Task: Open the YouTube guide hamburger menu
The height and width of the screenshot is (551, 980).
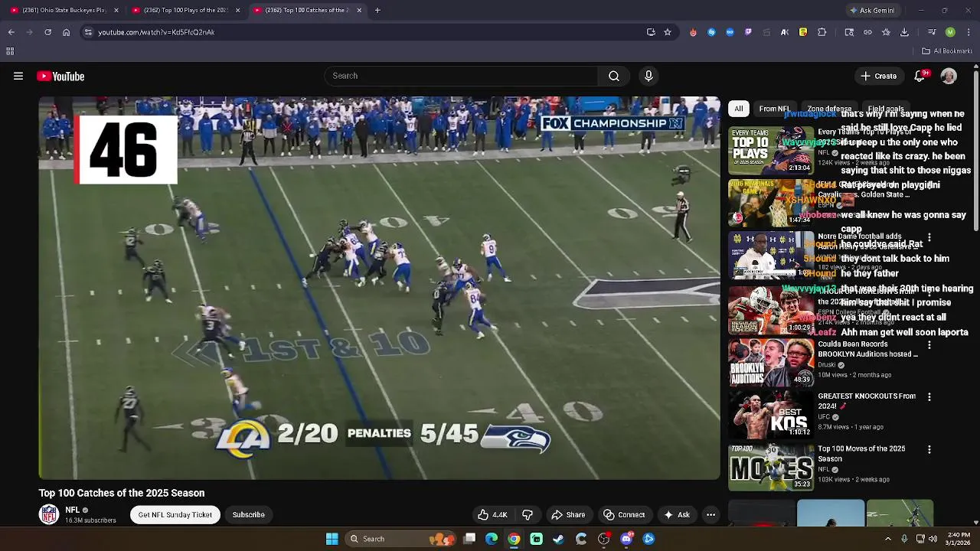Action: coord(18,76)
